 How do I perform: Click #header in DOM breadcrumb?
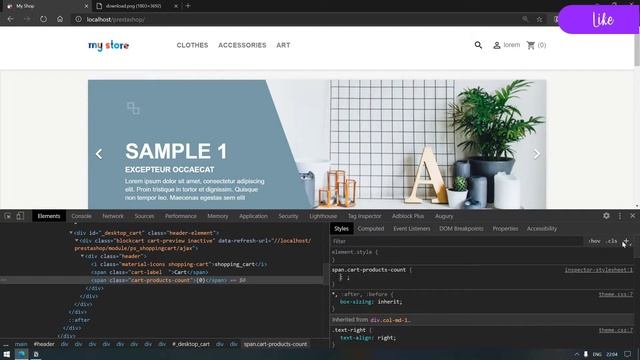point(44,344)
